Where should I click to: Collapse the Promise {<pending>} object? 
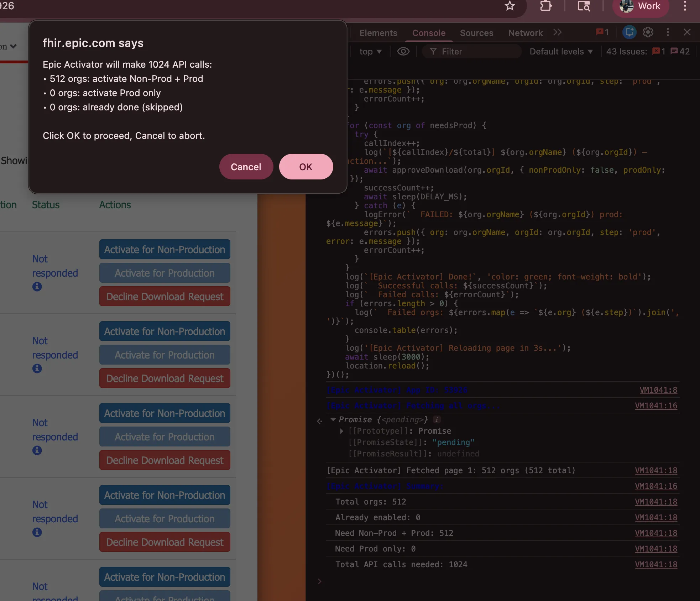333,419
